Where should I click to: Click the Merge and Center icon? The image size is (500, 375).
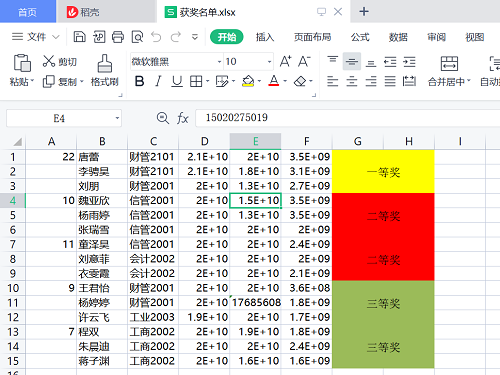[449, 63]
